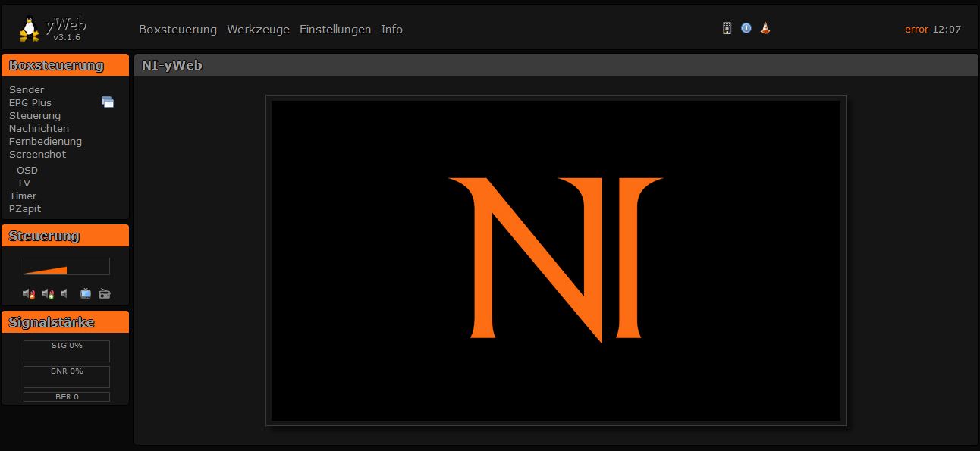Open the Timer sidebar link

pyautogui.click(x=23, y=196)
